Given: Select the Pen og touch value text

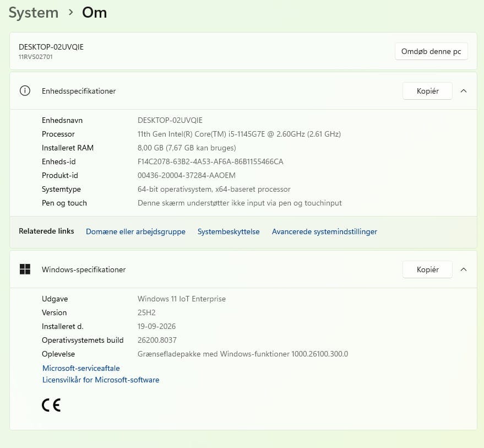Looking at the screenshot, I should coord(240,203).
